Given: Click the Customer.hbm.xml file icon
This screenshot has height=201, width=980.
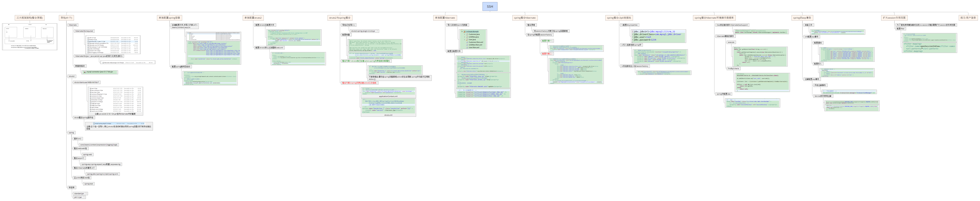Looking at the screenshot, I should click(467, 42).
